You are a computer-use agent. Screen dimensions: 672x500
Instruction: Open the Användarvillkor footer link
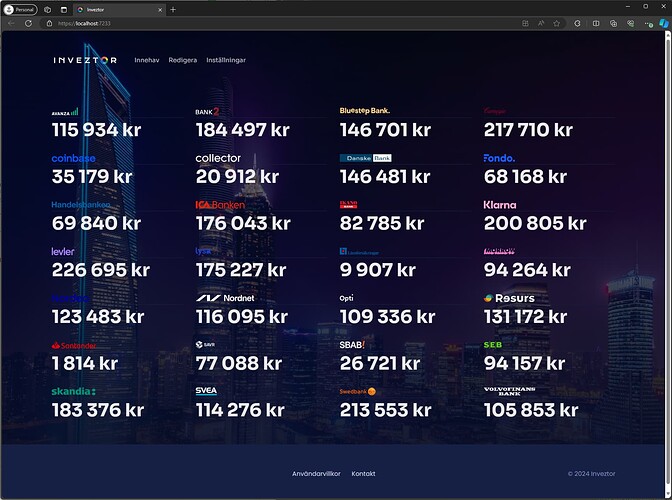pyautogui.click(x=316, y=473)
